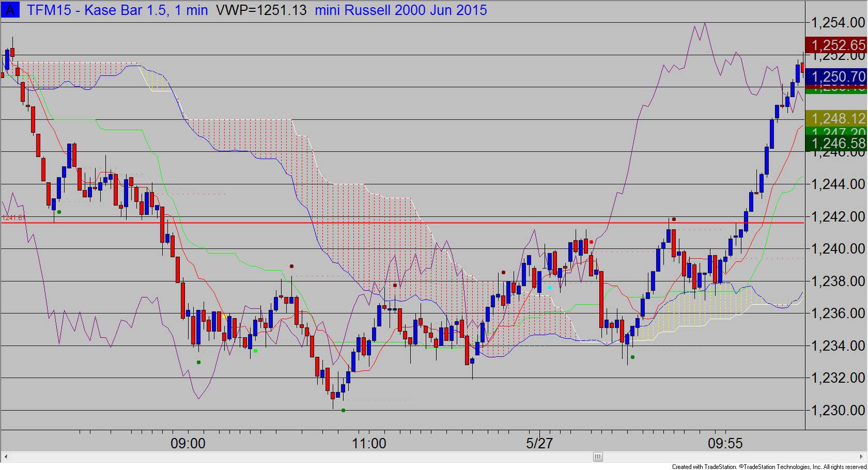Click the 1,240.00 price axis label

(838, 249)
